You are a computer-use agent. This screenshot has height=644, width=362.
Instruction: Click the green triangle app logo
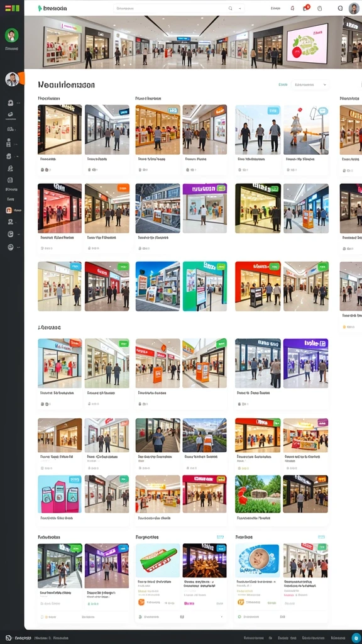[x=40, y=8]
